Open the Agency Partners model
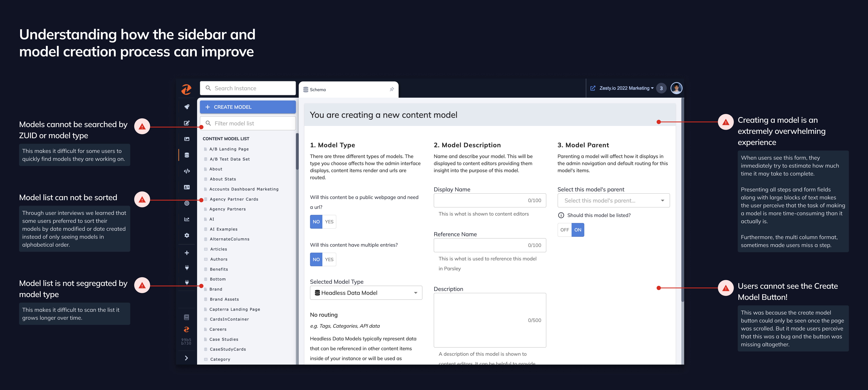The image size is (868, 390). [x=227, y=209]
